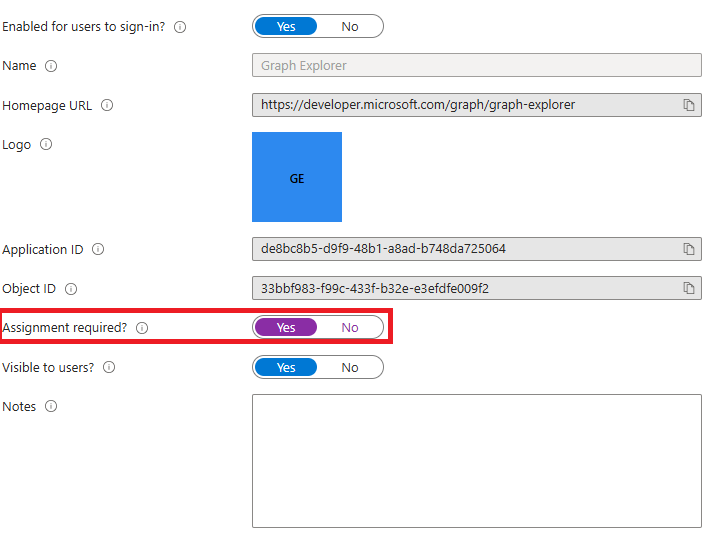The width and height of the screenshot is (713, 558).
Task: Click info icon next to Name label
Action: (51, 66)
